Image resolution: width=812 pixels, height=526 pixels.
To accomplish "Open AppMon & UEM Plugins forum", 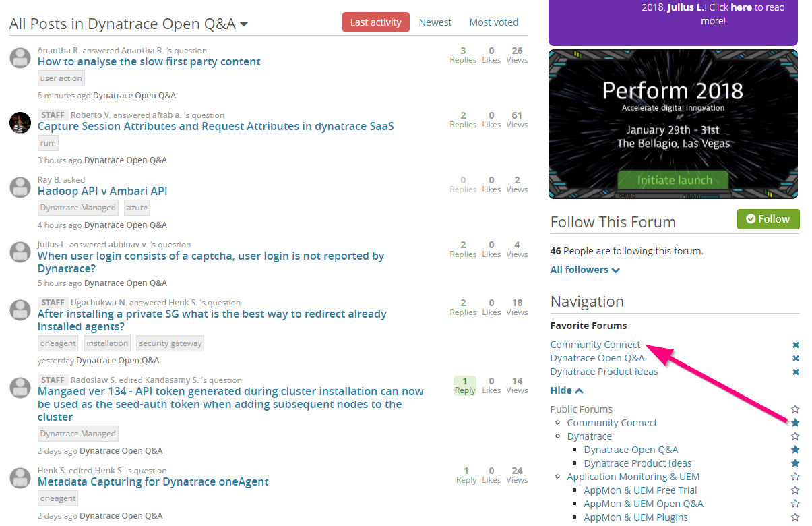I will pos(636,517).
